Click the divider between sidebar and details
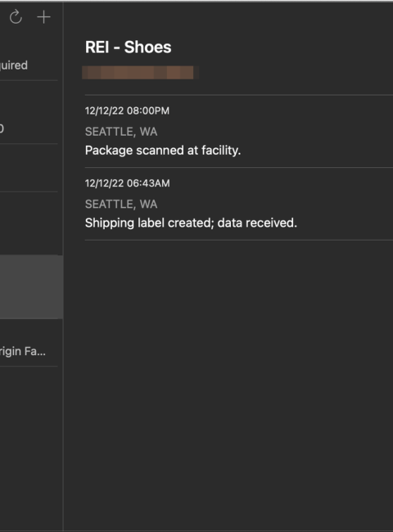This screenshot has height=532, width=393. [x=63, y=266]
